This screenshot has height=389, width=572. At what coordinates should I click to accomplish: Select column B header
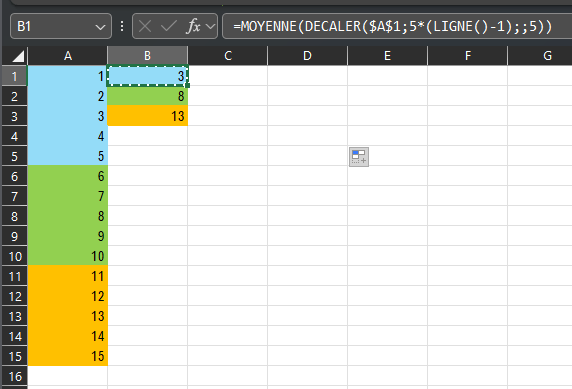(147, 56)
